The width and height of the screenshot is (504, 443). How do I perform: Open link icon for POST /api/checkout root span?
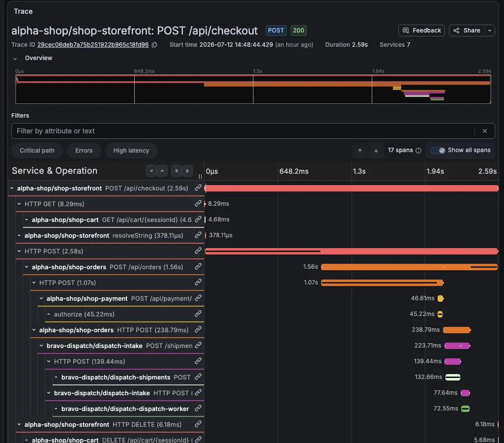198,188
